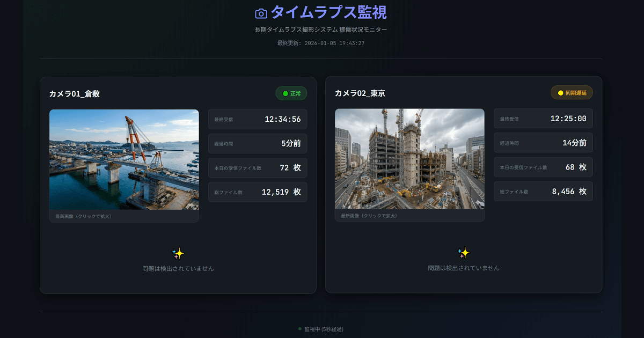The height and width of the screenshot is (338, 644).
Task: Click the 本日の受信ファイル数 72枚 row
Action: 257,167
